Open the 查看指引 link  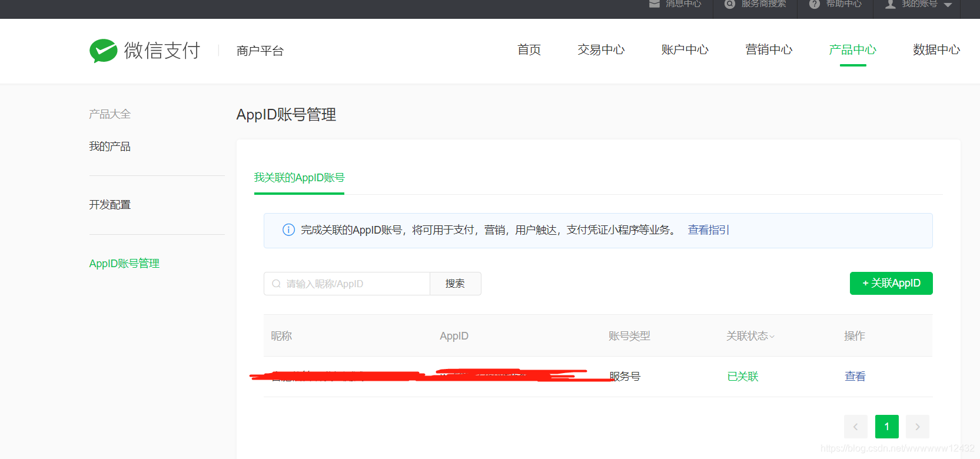point(709,230)
